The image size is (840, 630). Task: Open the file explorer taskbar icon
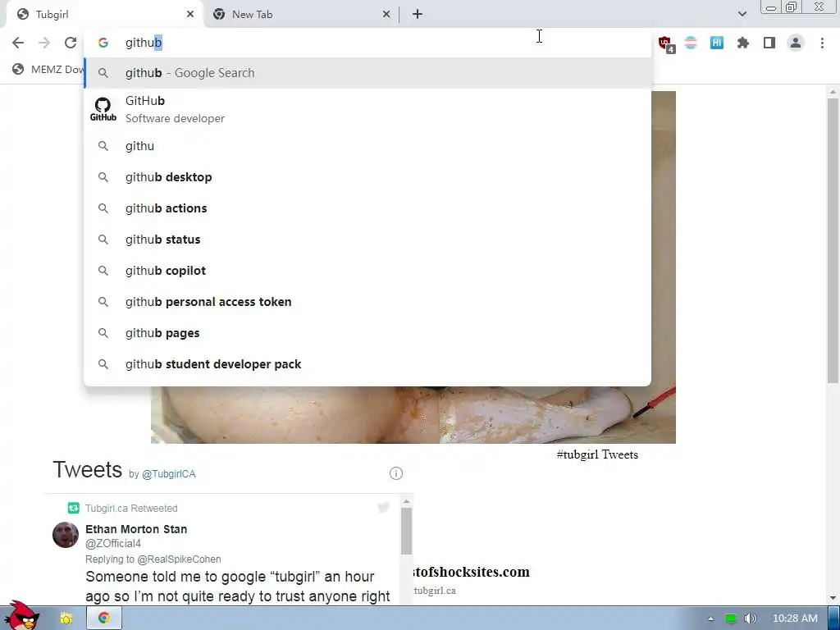[x=66, y=619]
